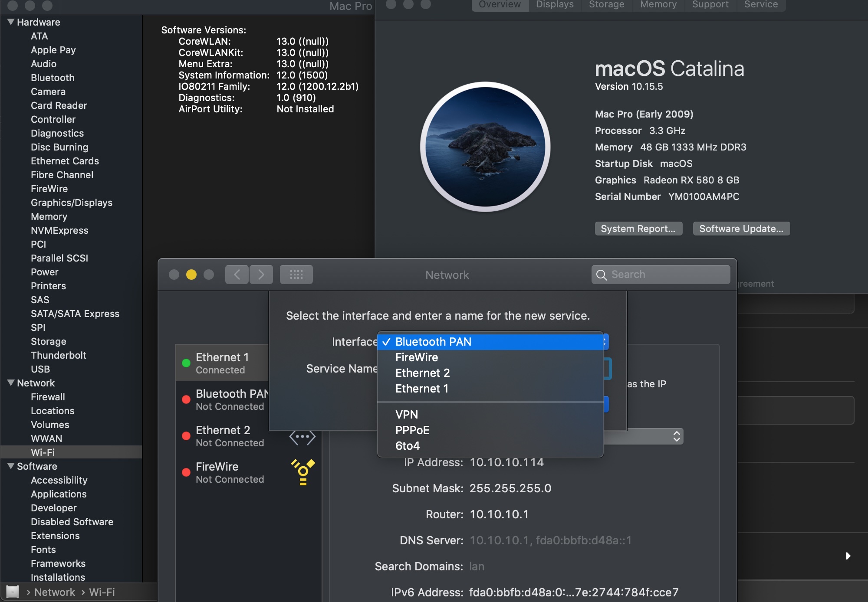This screenshot has width=868, height=602.
Task: Choose VPN from the Interface menu
Action: pos(490,415)
